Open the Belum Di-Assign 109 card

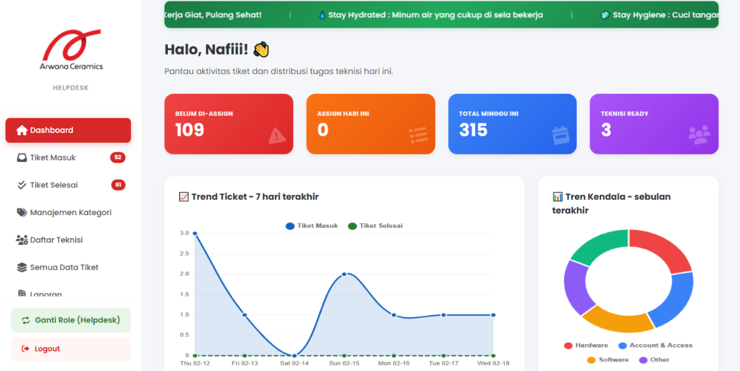(229, 124)
